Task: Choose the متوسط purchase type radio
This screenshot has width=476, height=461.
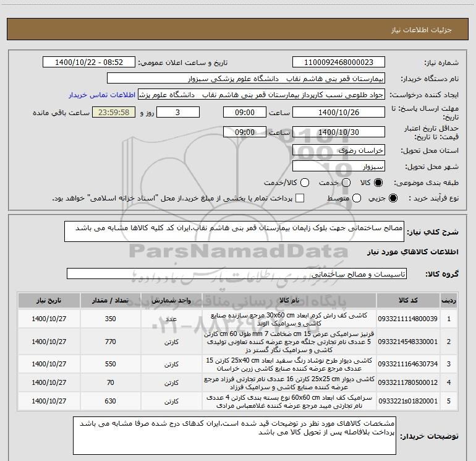Action: [357, 198]
